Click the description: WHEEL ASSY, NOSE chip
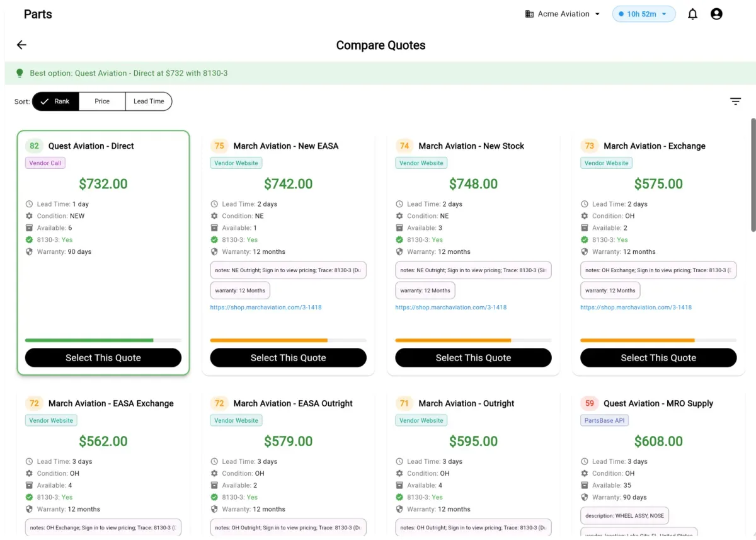 coord(624,515)
